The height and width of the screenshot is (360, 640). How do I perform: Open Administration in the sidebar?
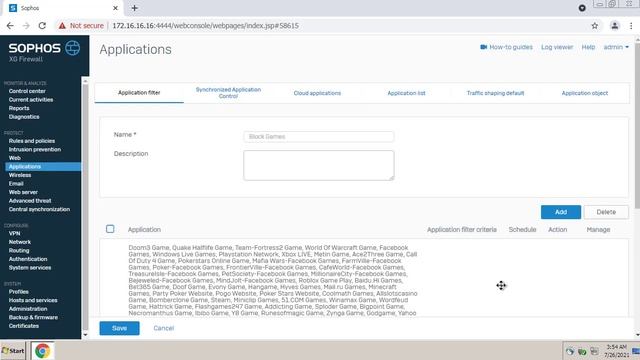pyautogui.click(x=28, y=309)
